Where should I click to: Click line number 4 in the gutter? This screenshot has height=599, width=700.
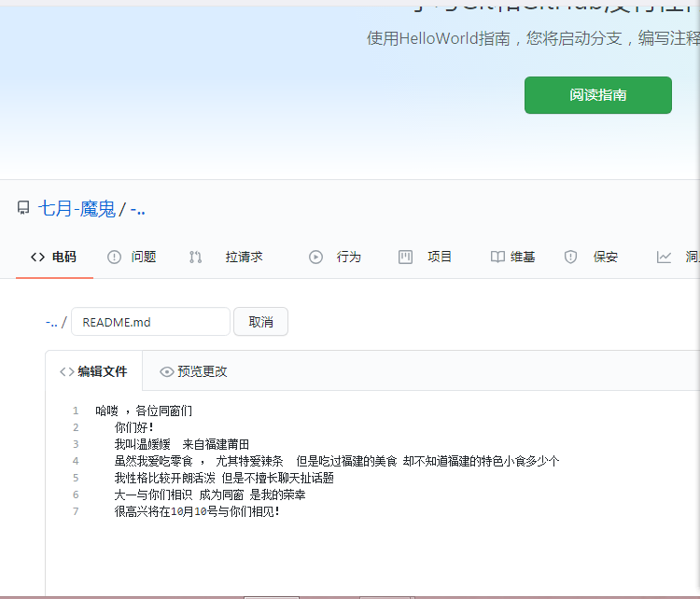pyautogui.click(x=76, y=461)
